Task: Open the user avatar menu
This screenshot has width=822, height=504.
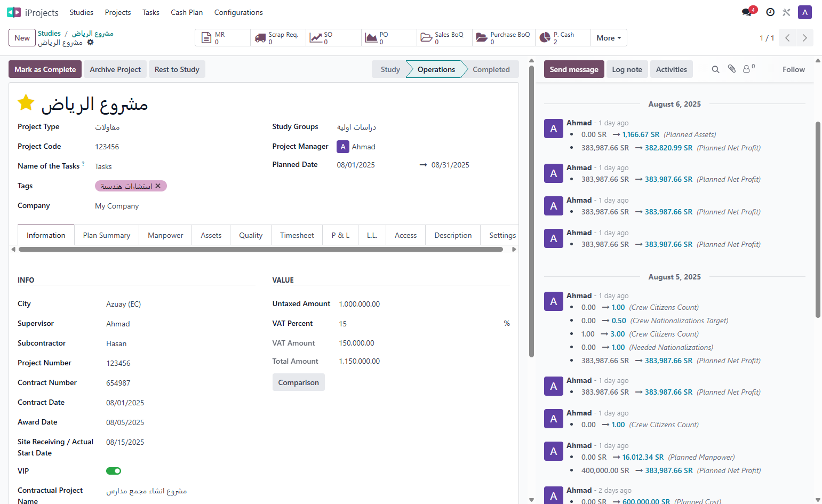Action: 805,12
